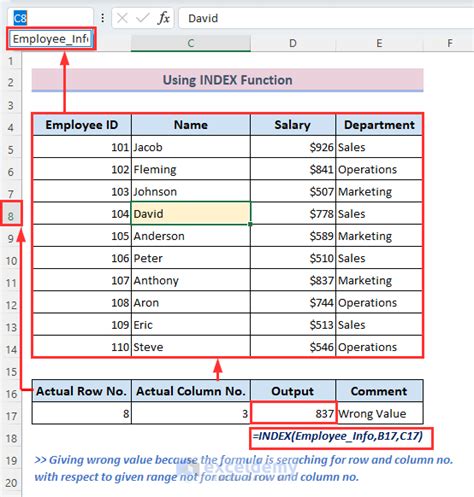This screenshot has height=497, width=474.
Task: Select the salary cell $778
Action: (x=293, y=214)
